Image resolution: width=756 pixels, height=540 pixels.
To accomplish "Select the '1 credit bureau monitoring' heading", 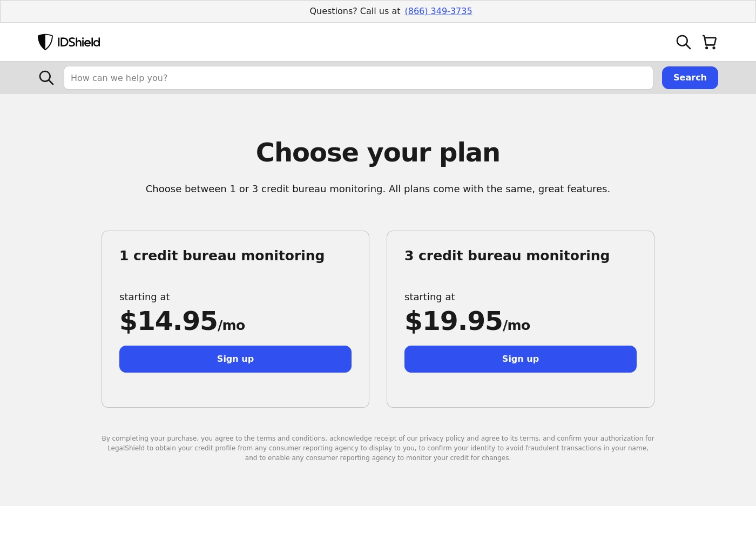I will pyautogui.click(x=222, y=255).
